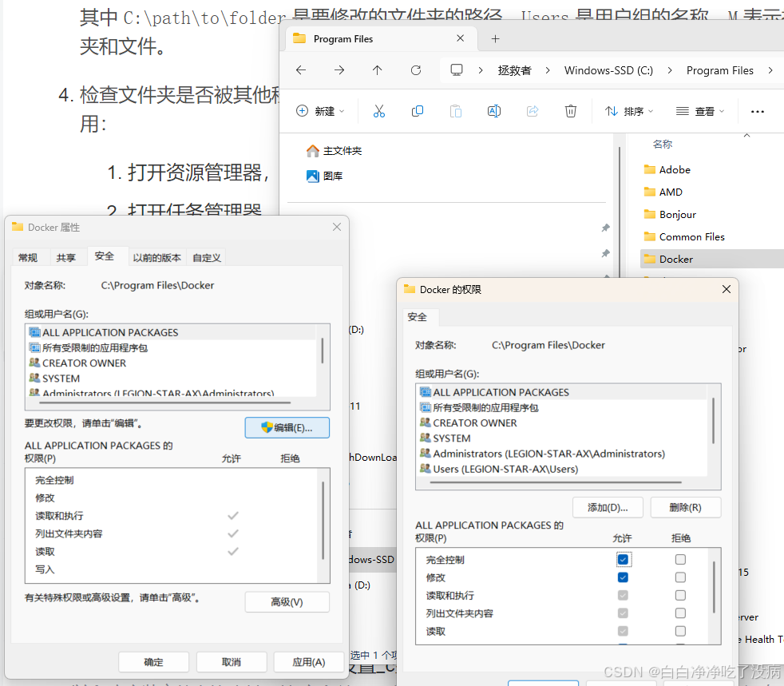
Task: Click the Copy icon in Explorer toolbar
Action: [x=418, y=111]
